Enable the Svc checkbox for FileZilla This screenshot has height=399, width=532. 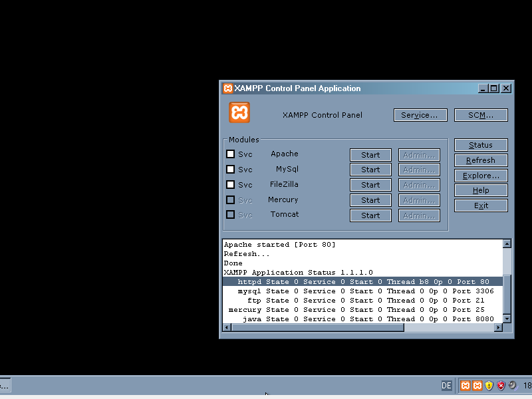click(230, 184)
